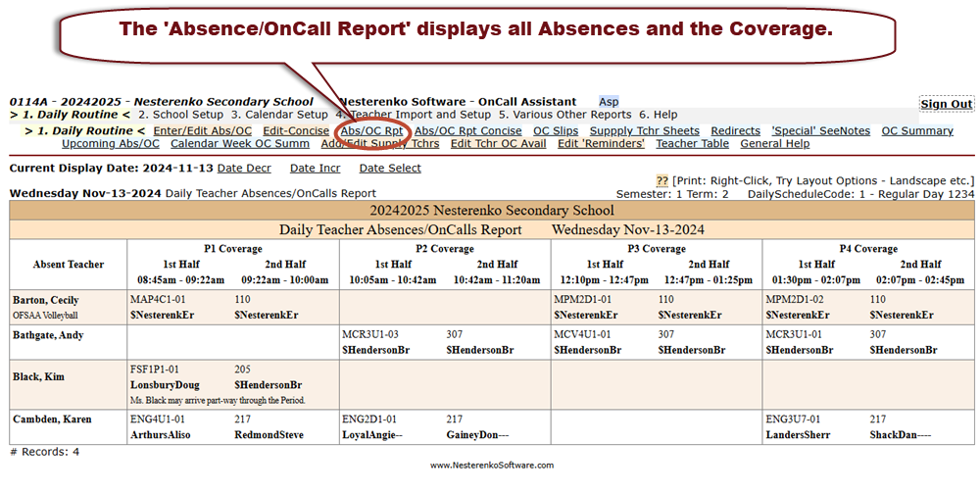
Task: Open the 'Special' SeeNotes link
Action: (820, 131)
